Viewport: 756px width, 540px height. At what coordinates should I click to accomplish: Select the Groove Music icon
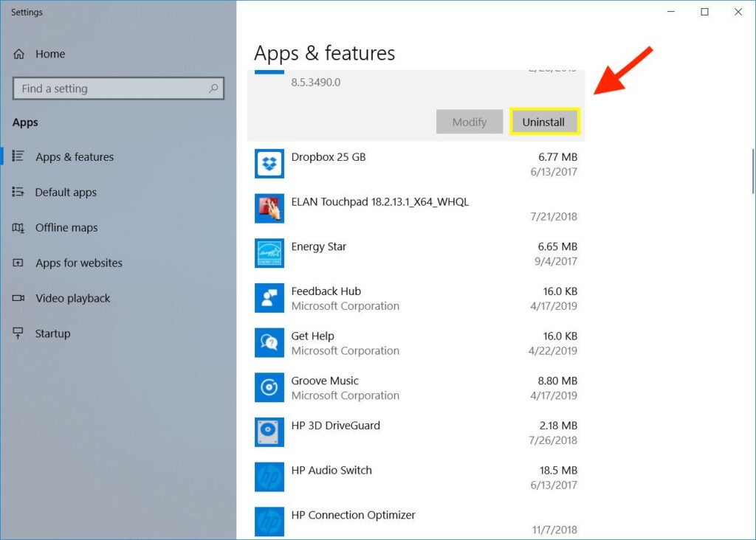point(269,387)
